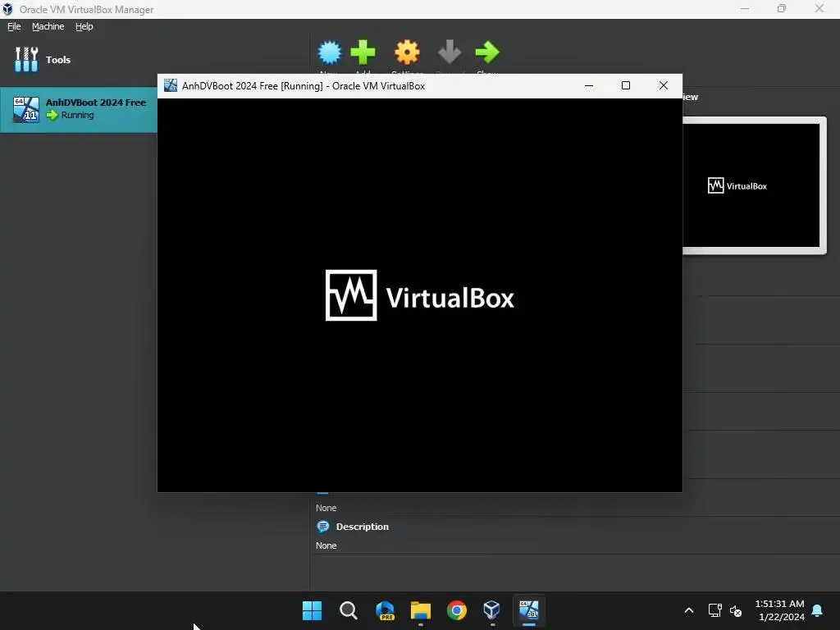Open the Machine menu
Viewport: 840px width, 630px height.
click(48, 26)
